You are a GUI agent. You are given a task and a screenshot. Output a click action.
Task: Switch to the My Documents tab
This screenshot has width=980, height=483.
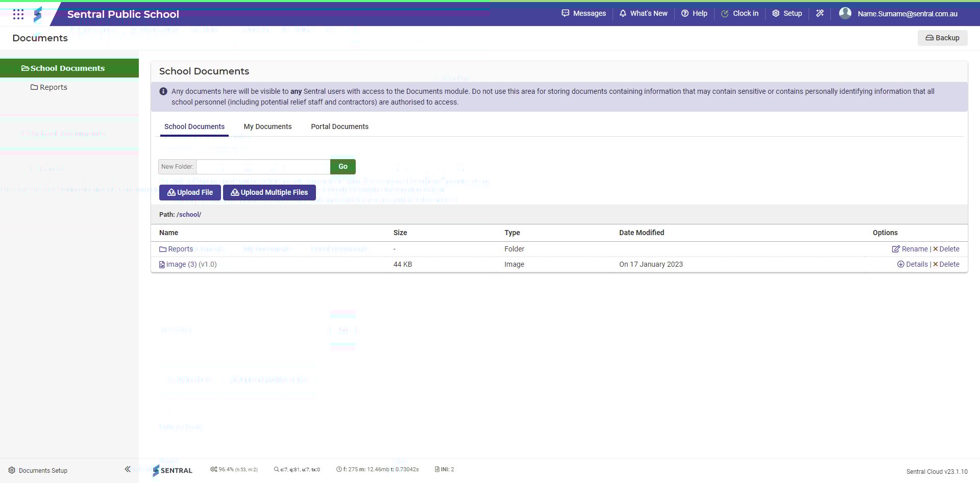point(267,126)
